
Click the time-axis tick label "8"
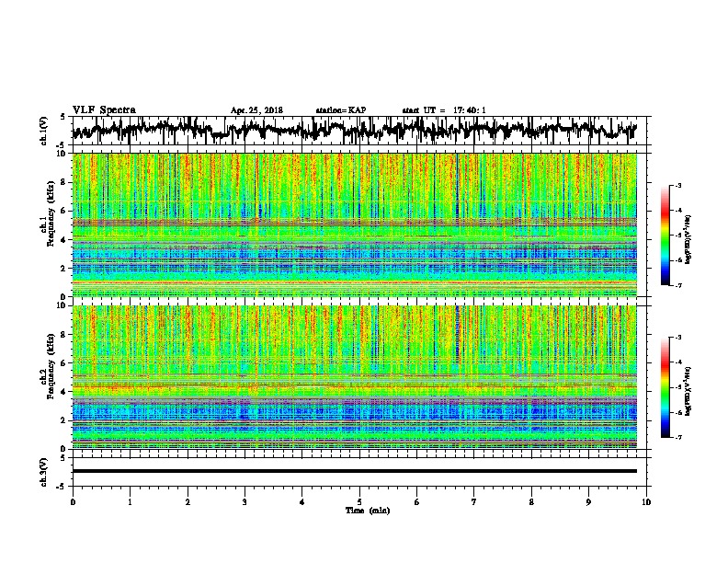[x=531, y=502]
